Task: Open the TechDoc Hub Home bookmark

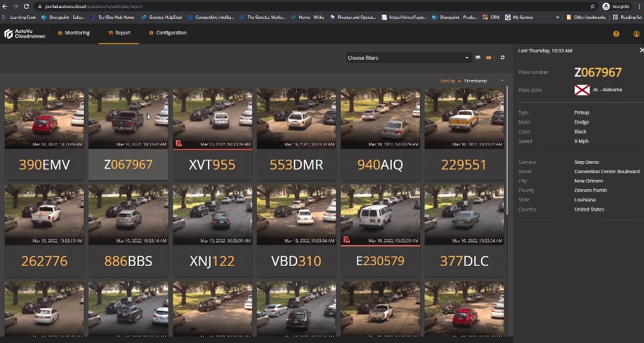Action: pyautogui.click(x=113, y=17)
